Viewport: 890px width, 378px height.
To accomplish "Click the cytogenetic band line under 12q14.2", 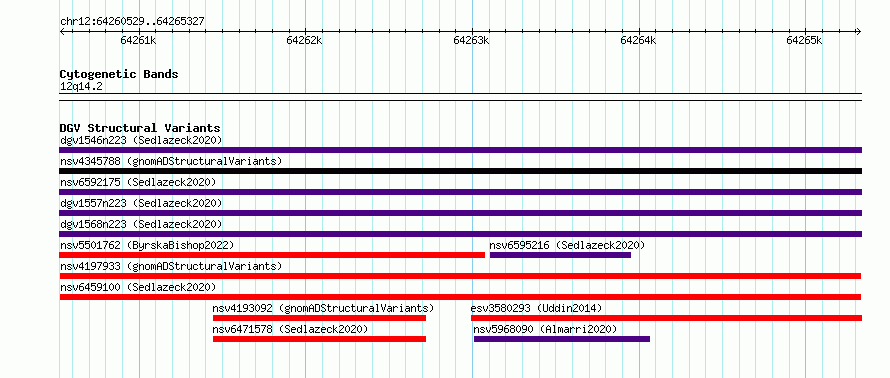I will coord(460,96).
